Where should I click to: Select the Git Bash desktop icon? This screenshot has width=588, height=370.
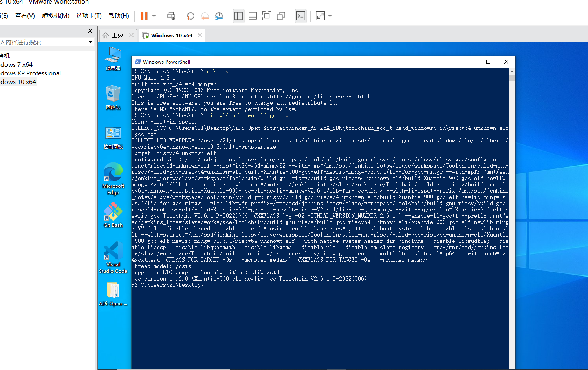coord(113,215)
